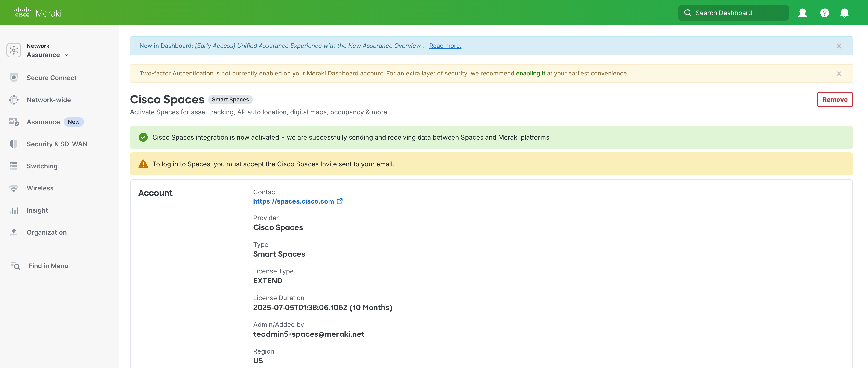The width and height of the screenshot is (868, 368).
Task: Select the license duration 2025-07-05 value
Action: 323,308
